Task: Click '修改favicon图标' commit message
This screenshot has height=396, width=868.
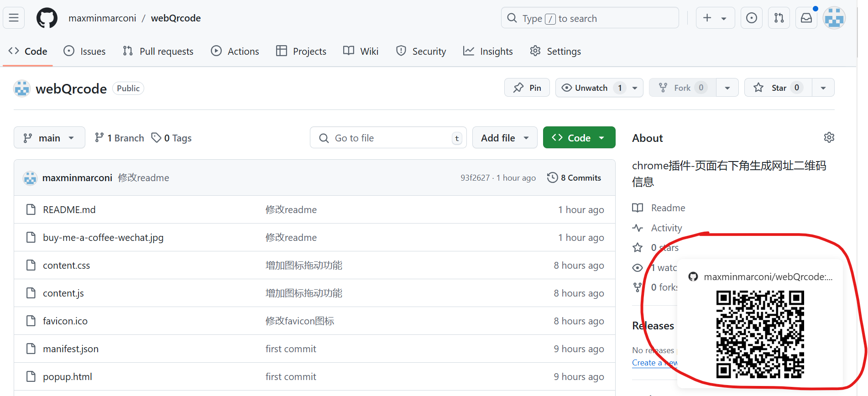Action: pos(300,321)
